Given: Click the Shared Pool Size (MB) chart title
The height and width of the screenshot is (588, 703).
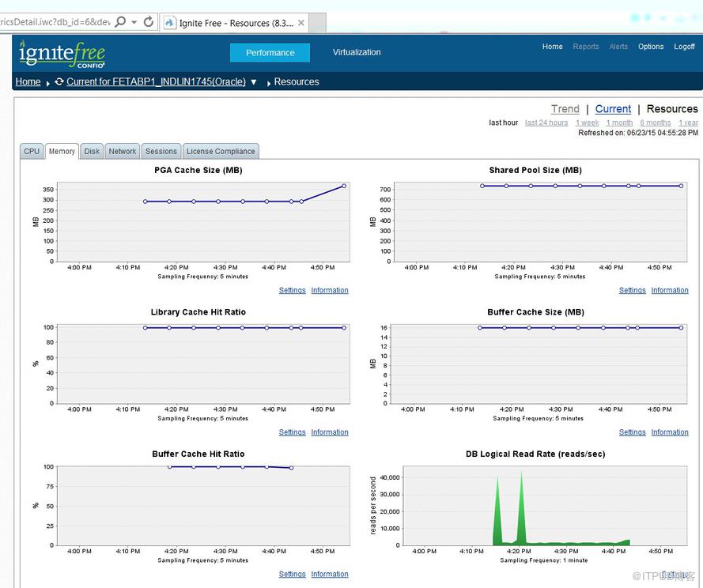Looking at the screenshot, I should [535, 170].
